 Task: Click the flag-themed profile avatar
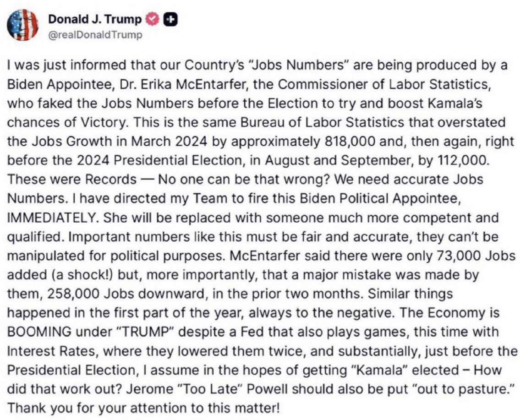pos(22,25)
